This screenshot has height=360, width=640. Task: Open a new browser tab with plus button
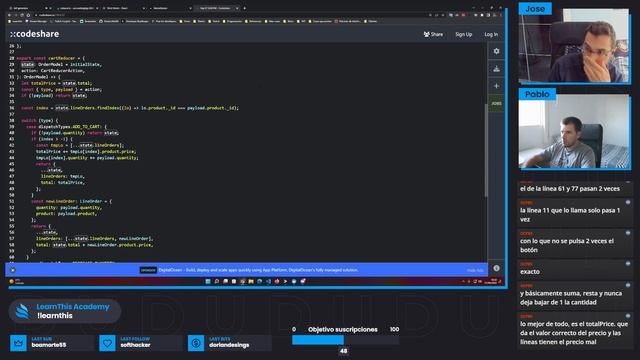point(244,8)
